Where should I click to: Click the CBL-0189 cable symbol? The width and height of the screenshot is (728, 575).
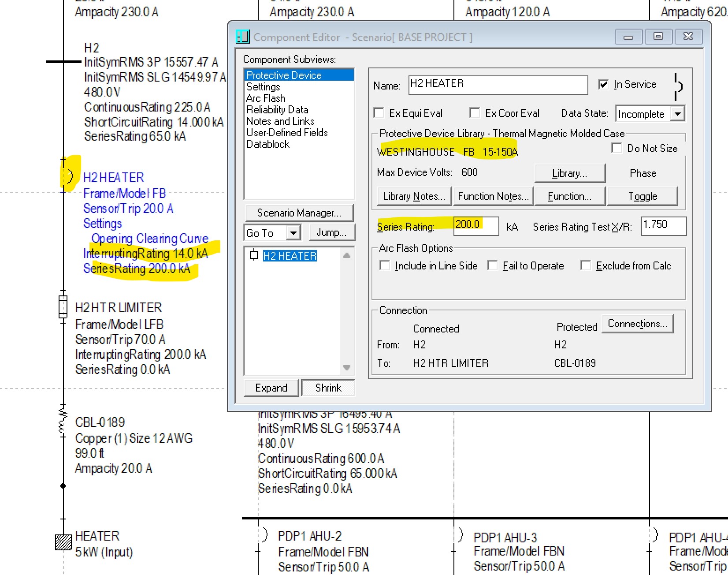tap(63, 421)
